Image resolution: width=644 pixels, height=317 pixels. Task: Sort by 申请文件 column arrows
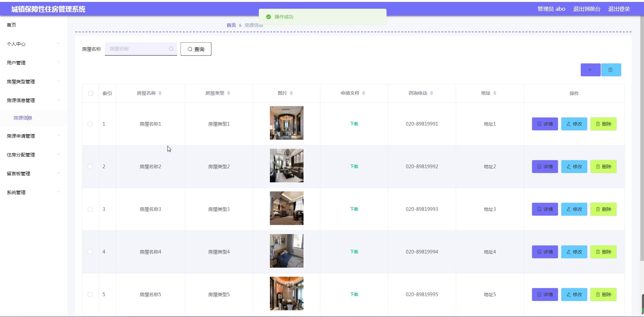364,93
